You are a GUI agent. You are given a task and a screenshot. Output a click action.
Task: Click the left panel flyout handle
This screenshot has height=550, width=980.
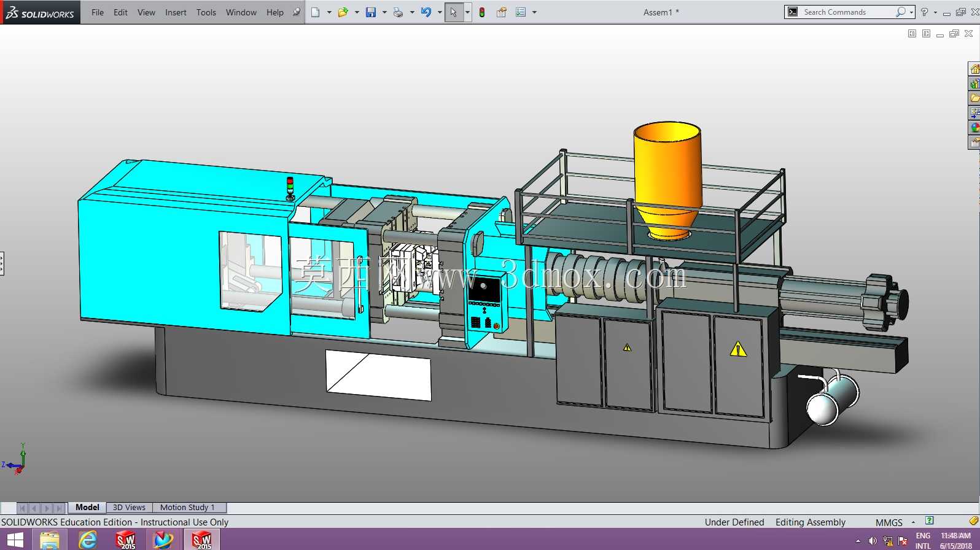point(2,263)
